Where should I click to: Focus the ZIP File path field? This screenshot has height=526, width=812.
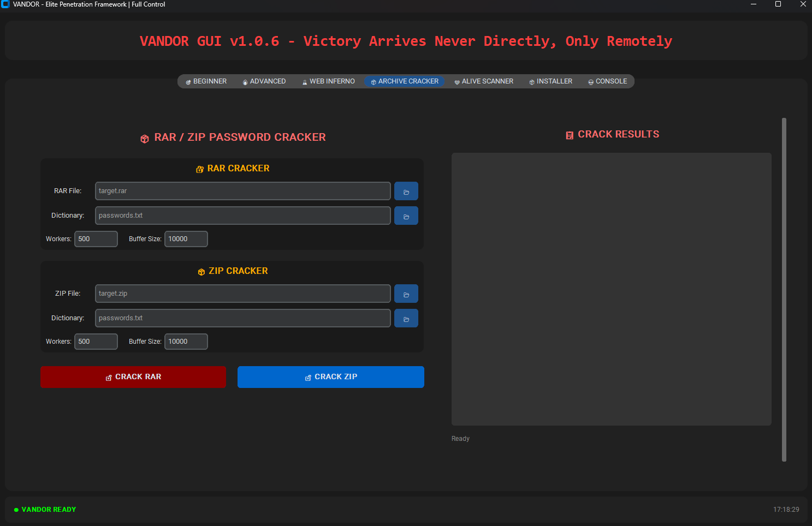pos(243,294)
